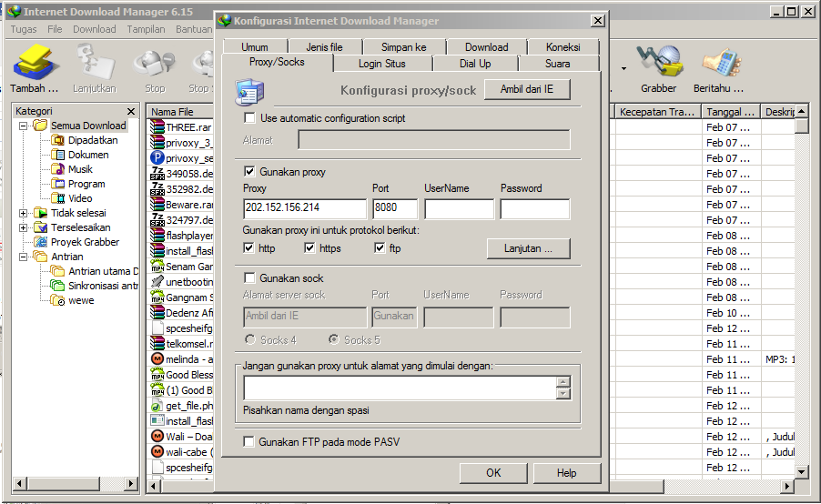The image size is (821, 504).
Task: Uncheck the Gunakan proxy checkbox
Action: pyautogui.click(x=249, y=172)
